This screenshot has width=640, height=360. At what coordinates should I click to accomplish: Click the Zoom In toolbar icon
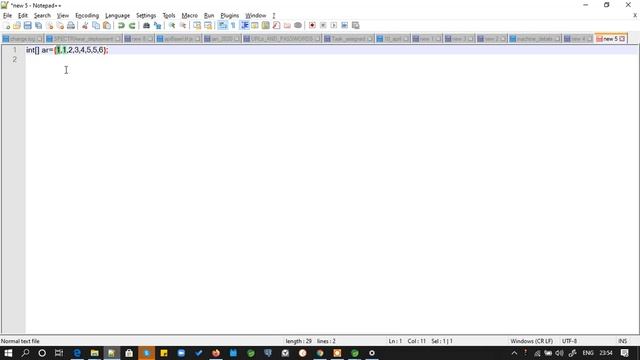(x=172, y=26)
